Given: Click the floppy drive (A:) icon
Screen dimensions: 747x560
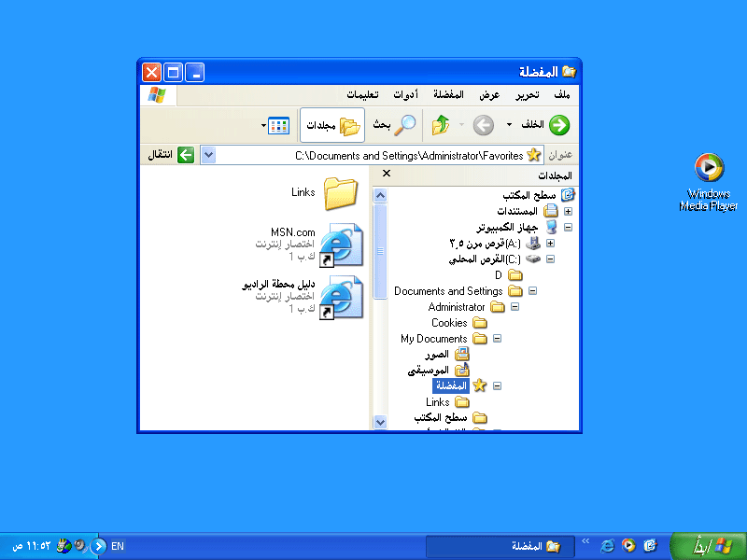Looking at the screenshot, I should click(533, 244).
